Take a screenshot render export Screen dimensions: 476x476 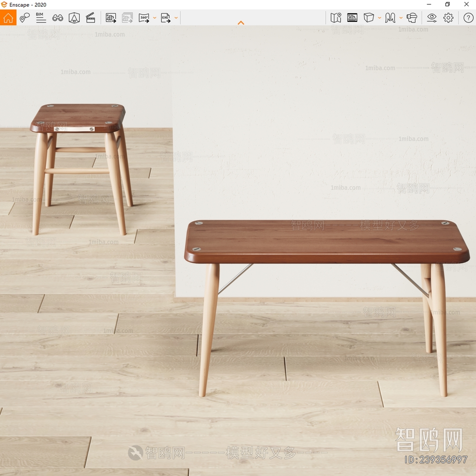111,18
